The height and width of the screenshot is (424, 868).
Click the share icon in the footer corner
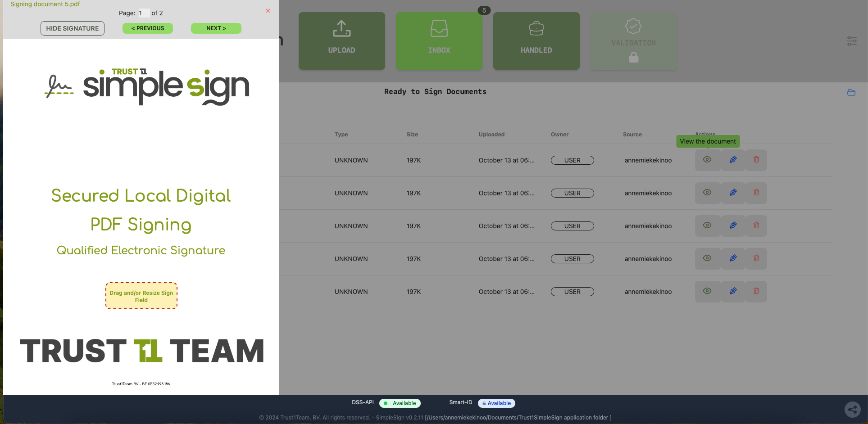pos(852,409)
